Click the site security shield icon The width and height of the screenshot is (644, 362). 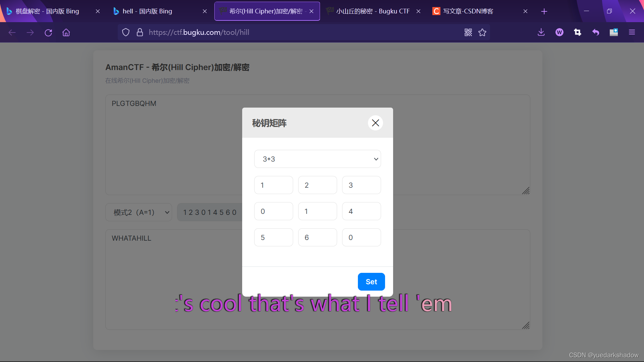coord(125,32)
